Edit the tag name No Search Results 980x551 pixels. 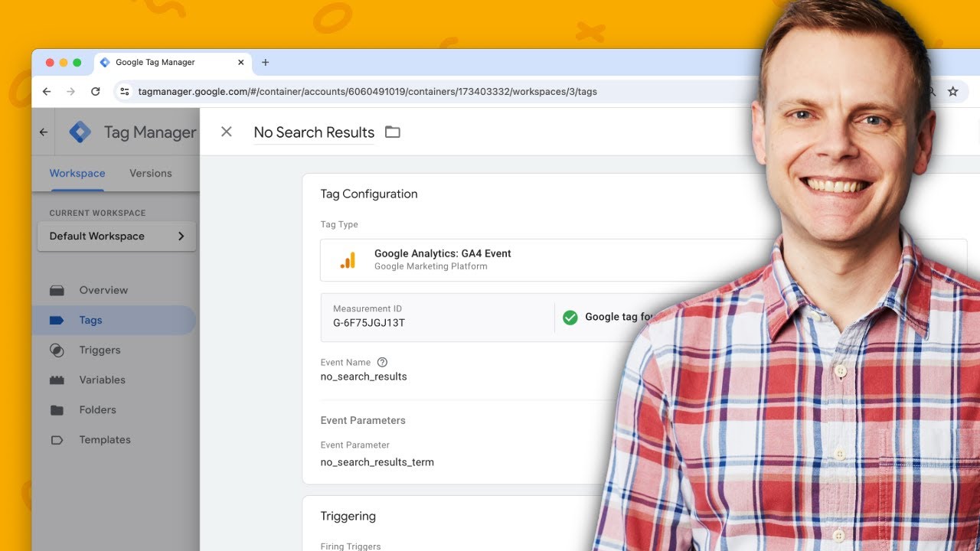point(314,132)
